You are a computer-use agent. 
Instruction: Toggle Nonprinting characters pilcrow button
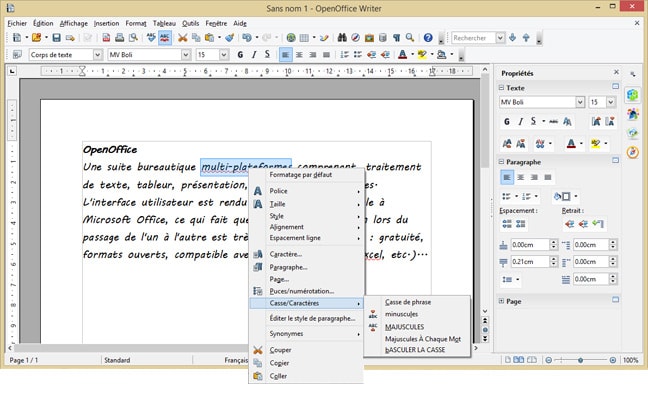396,38
